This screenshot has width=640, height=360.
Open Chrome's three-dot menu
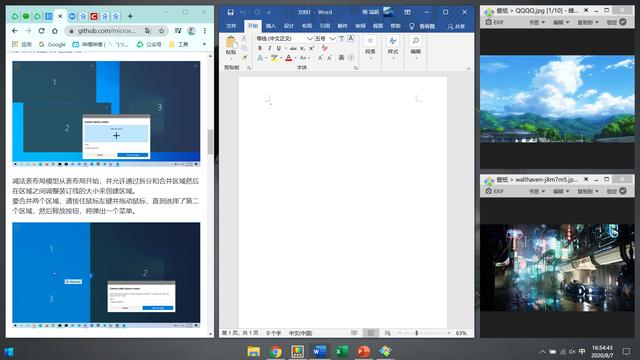pos(204,31)
